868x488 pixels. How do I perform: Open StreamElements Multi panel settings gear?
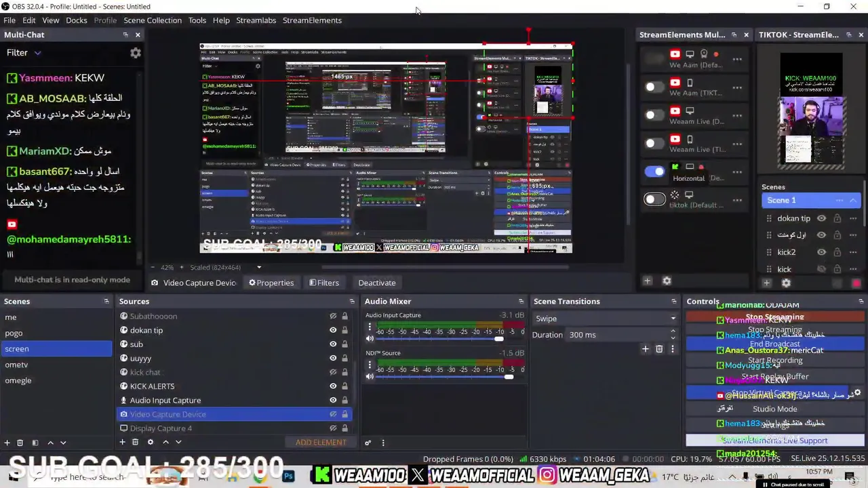667,281
